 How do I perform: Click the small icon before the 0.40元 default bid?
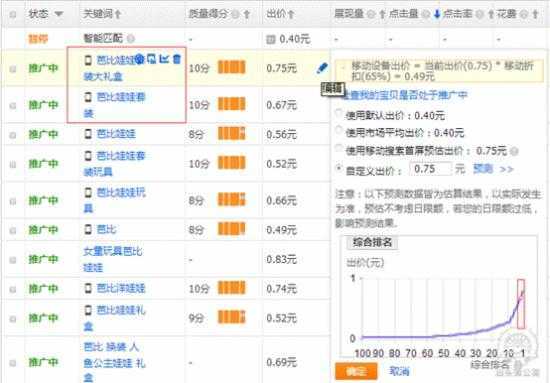pyautogui.click(x=270, y=39)
